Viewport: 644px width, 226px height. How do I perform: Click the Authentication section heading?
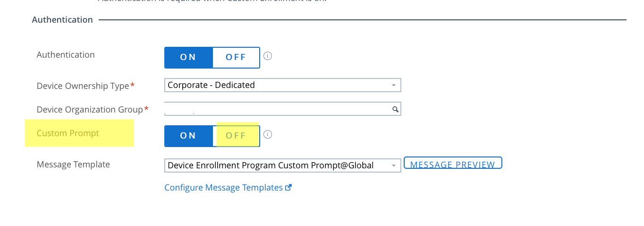(x=62, y=20)
